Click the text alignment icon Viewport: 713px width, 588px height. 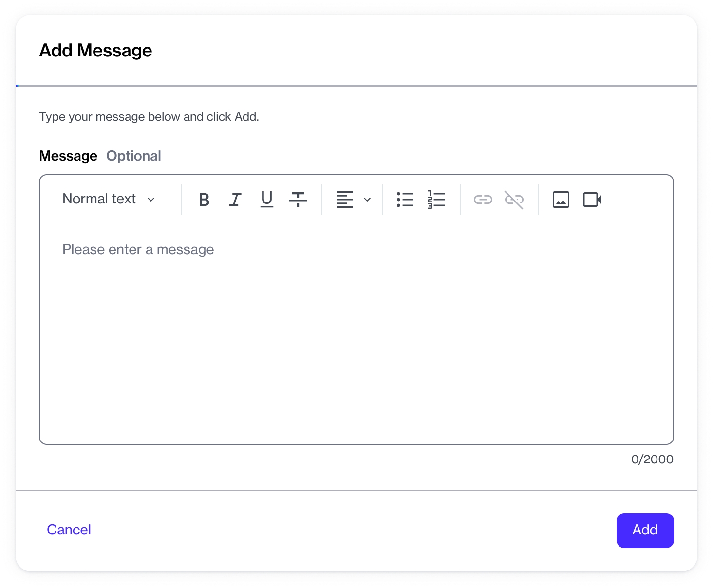345,200
